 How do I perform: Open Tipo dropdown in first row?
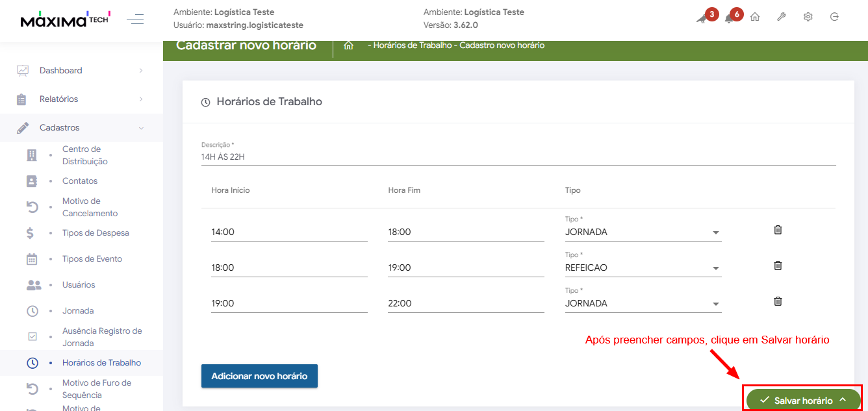pos(643,232)
